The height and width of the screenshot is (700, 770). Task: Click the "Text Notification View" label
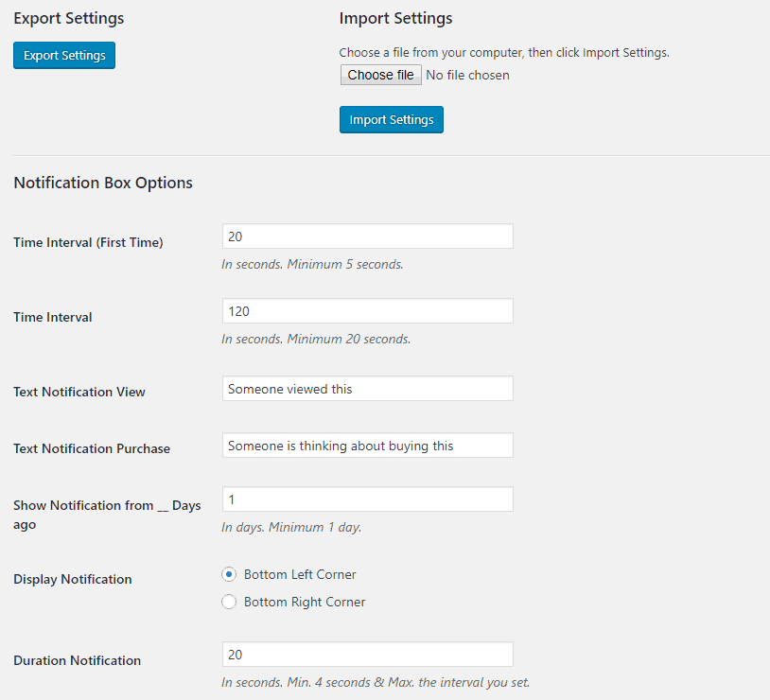tap(79, 392)
